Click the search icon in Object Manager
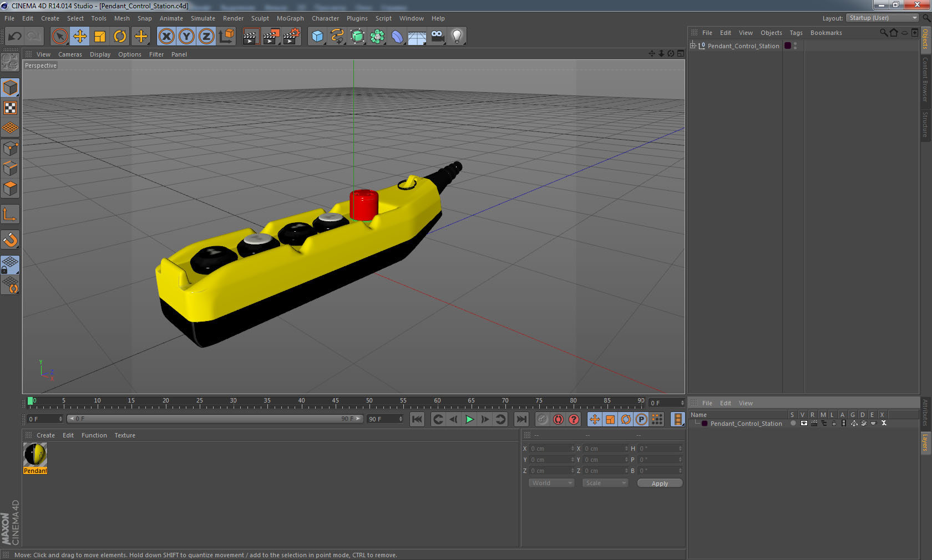932x560 pixels. (883, 33)
